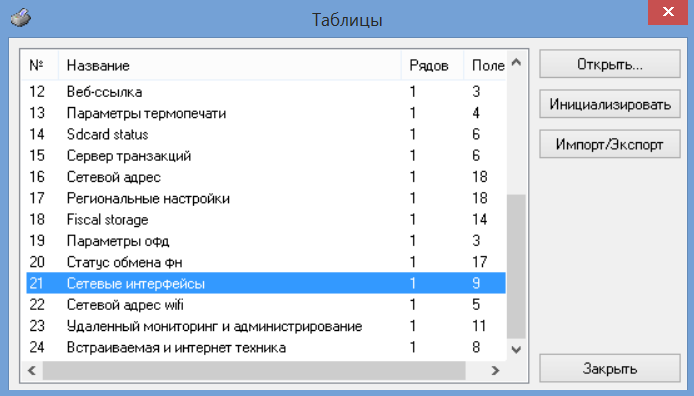Click the Рядов column header
Image resolution: width=694 pixels, height=396 pixels.
click(432, 65)
